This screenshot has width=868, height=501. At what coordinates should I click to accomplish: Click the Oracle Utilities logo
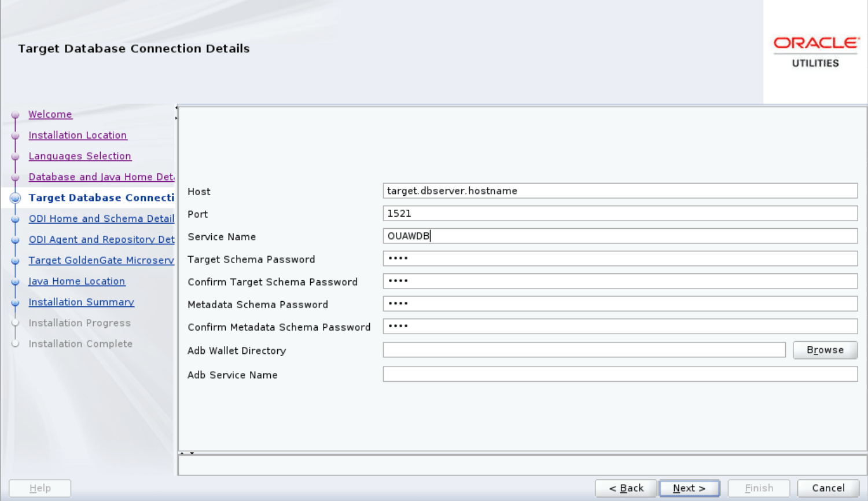click(x=815, y=51)
